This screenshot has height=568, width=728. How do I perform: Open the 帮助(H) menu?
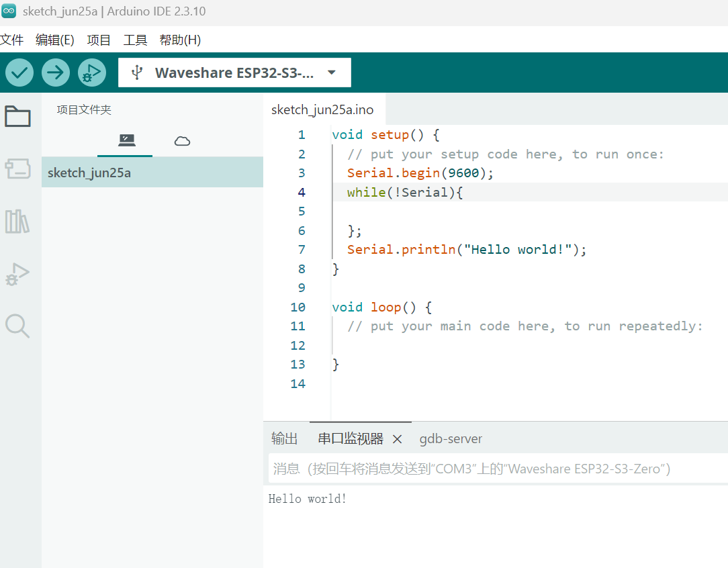(180, 40)
